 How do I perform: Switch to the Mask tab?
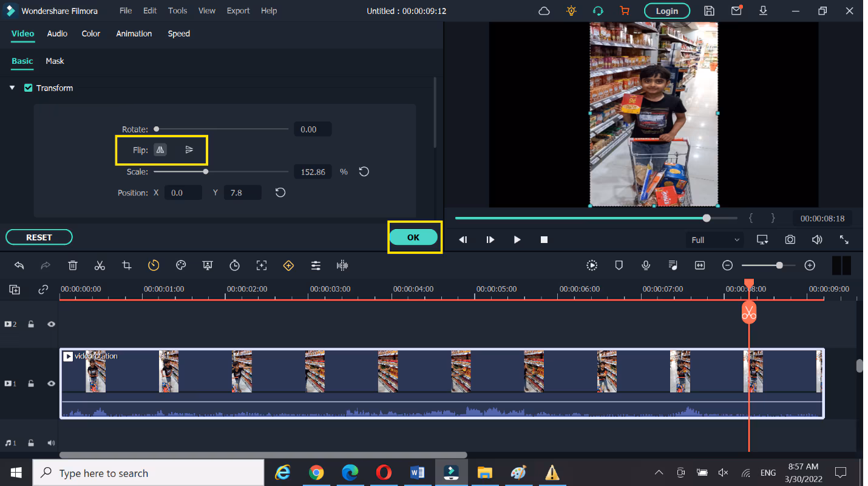[x=55, y=61]
